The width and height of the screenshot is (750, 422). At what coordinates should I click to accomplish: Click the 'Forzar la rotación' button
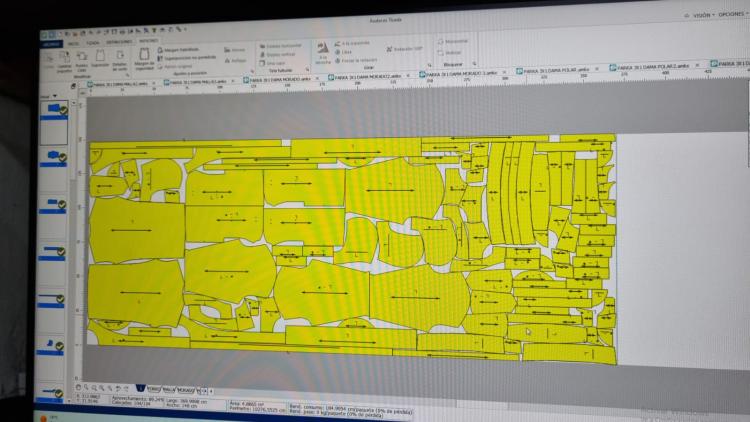[x=355, y=59]
